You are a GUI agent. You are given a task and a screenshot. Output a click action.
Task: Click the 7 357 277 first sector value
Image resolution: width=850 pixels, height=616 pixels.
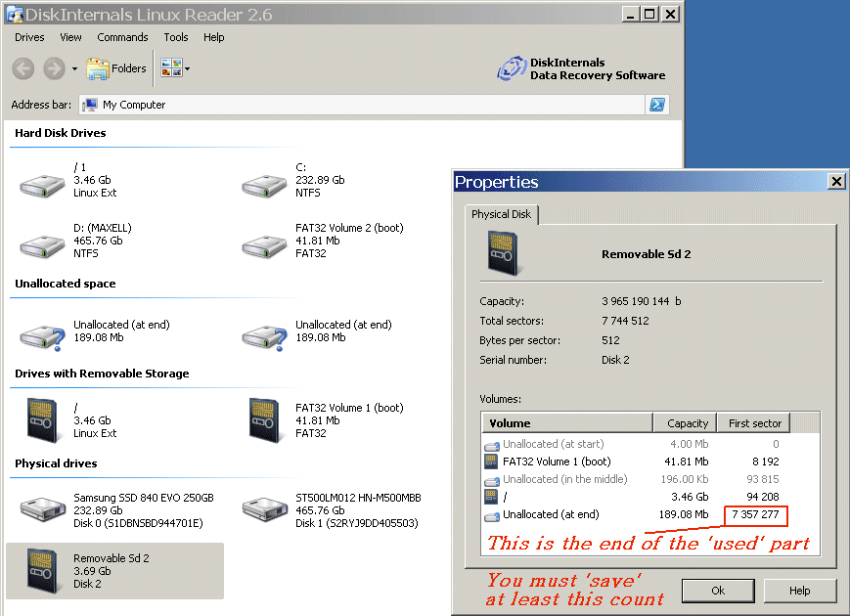755,514
